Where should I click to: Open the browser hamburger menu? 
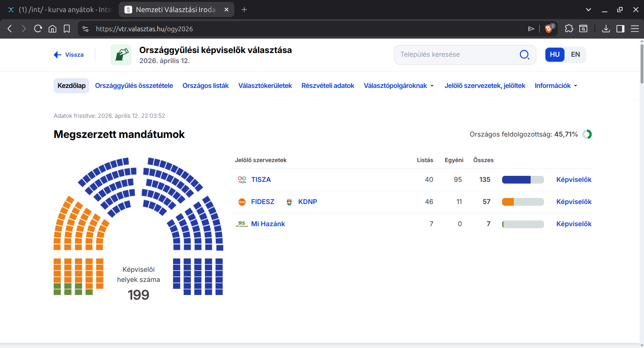click(x=635, y=29)
